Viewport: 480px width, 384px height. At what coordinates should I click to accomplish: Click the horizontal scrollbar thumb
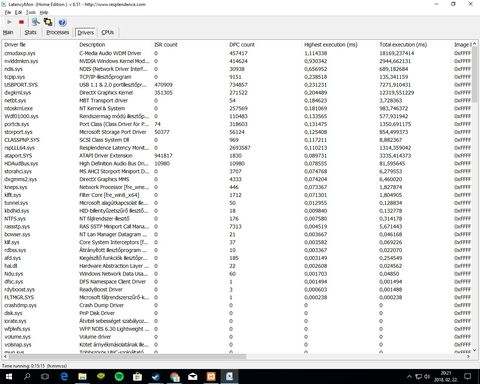coord(127,357)
